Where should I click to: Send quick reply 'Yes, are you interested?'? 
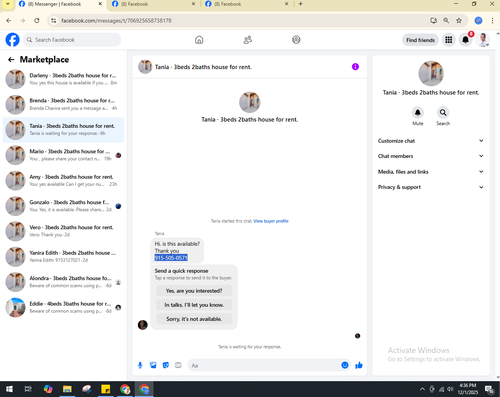(x=194, y=291)
